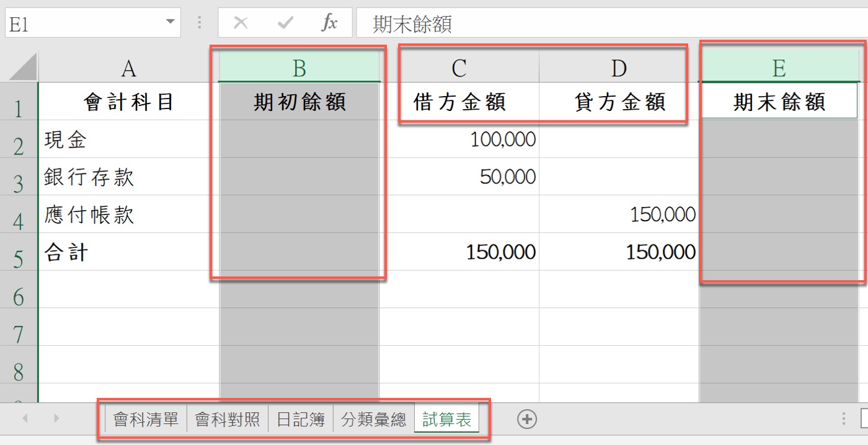Click the 會計科目 header cell

(128, 102)
